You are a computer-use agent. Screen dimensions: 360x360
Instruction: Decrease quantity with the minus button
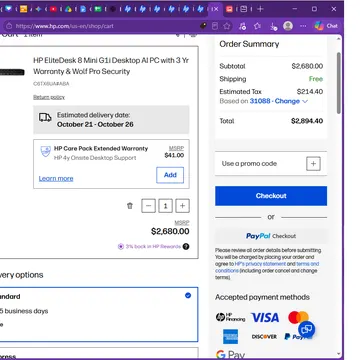click(x=148, y=206)
